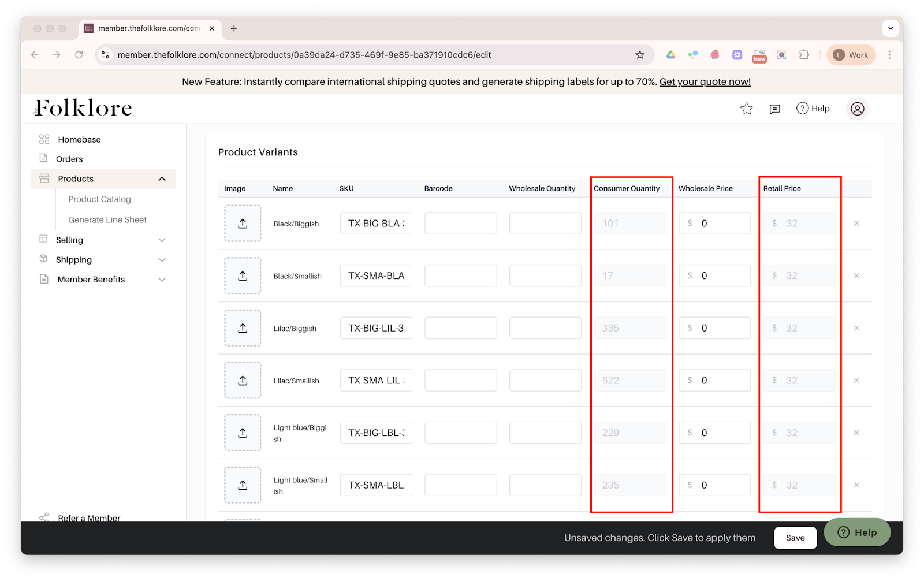Click the Member Benefits icon in sidebar
924x581 pixels.
(43, 279)
